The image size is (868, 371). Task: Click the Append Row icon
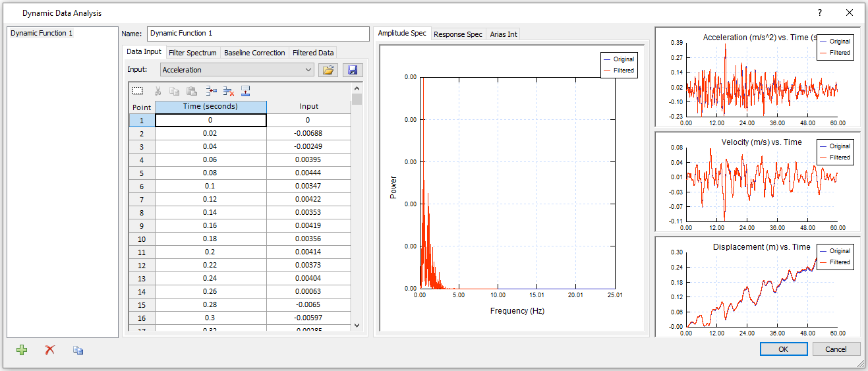245,91
